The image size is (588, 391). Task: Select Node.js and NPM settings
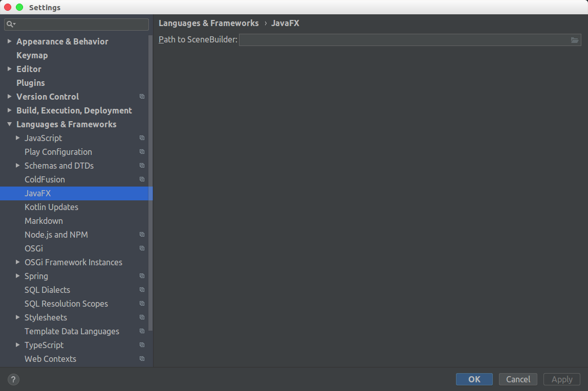click(56, 235)
